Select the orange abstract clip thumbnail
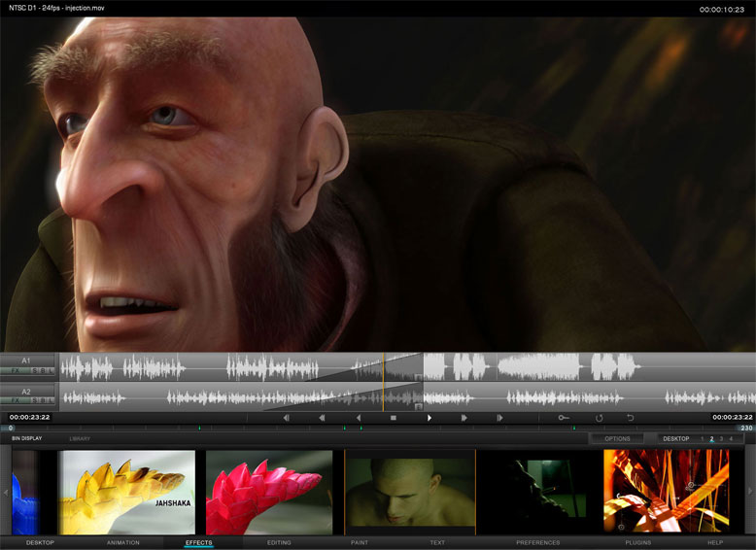The width and height of the screenshot is (756, 550). tap(667, 491)
